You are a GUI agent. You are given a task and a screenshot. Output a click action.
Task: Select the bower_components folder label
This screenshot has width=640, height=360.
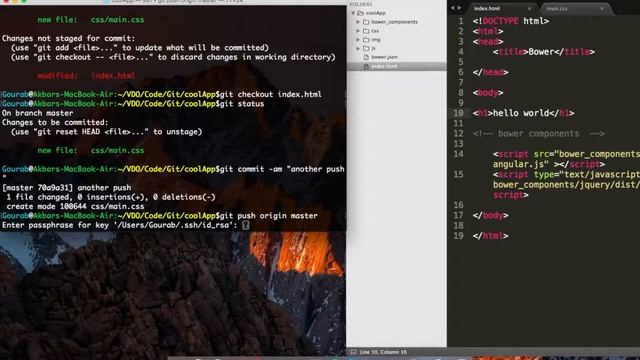(394, 22)
